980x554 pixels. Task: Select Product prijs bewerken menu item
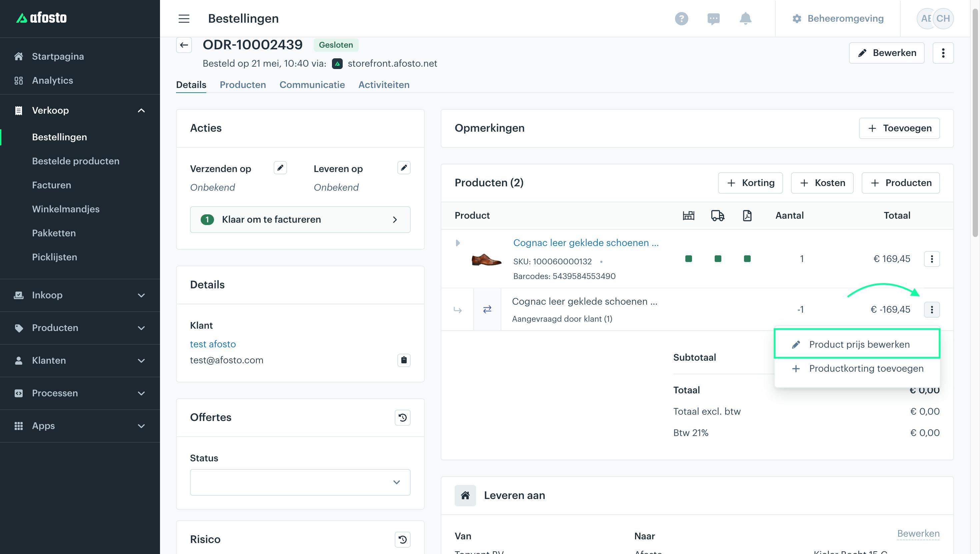click(x=857, y=344)
